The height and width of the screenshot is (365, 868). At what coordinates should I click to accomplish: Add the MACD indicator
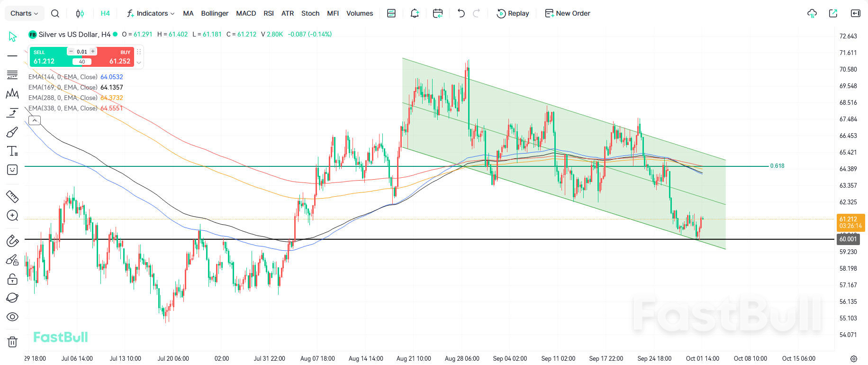246,13
